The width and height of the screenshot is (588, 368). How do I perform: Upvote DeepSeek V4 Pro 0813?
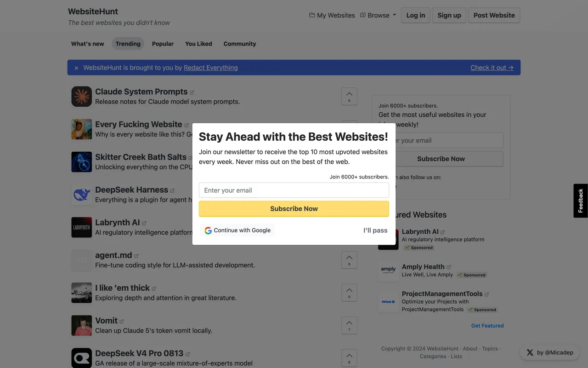[349, 358]
